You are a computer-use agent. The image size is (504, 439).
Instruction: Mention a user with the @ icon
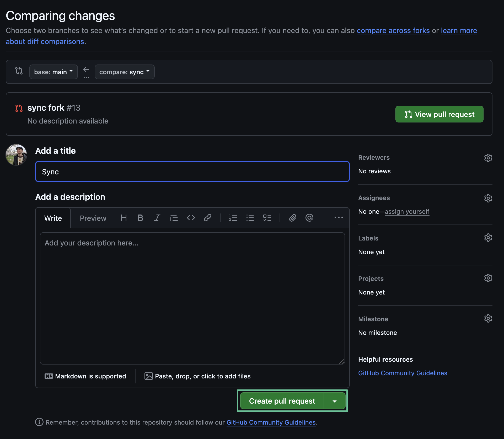coord(309,218)
